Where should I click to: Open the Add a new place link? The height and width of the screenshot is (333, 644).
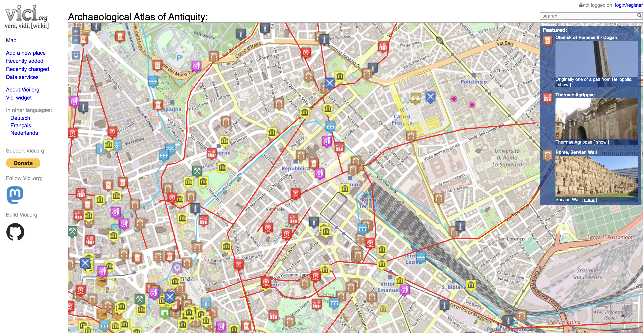[x=26, y=53]
